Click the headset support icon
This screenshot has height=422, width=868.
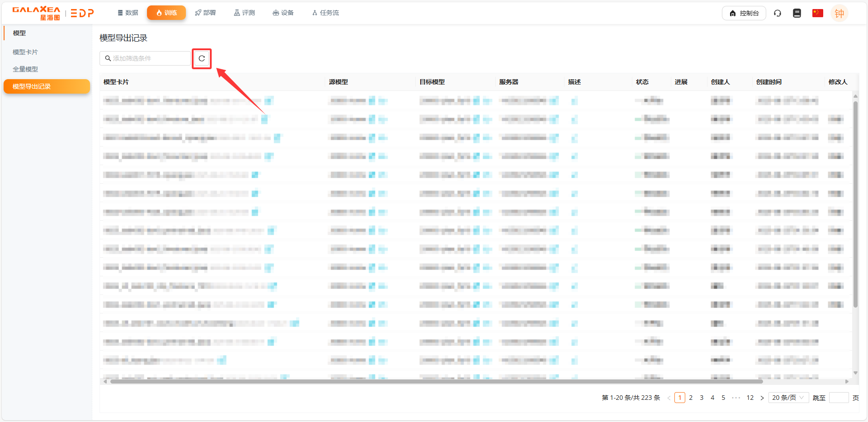point(778,13)
